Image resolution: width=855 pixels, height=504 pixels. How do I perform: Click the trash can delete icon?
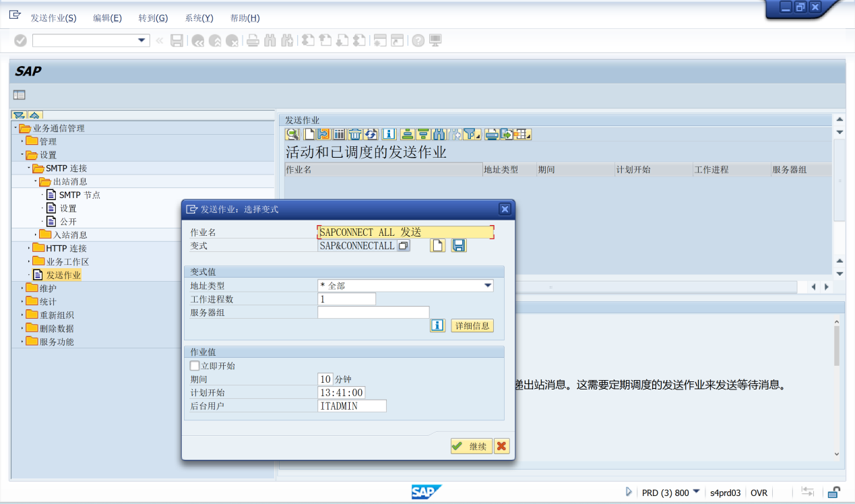coord(355,134)
